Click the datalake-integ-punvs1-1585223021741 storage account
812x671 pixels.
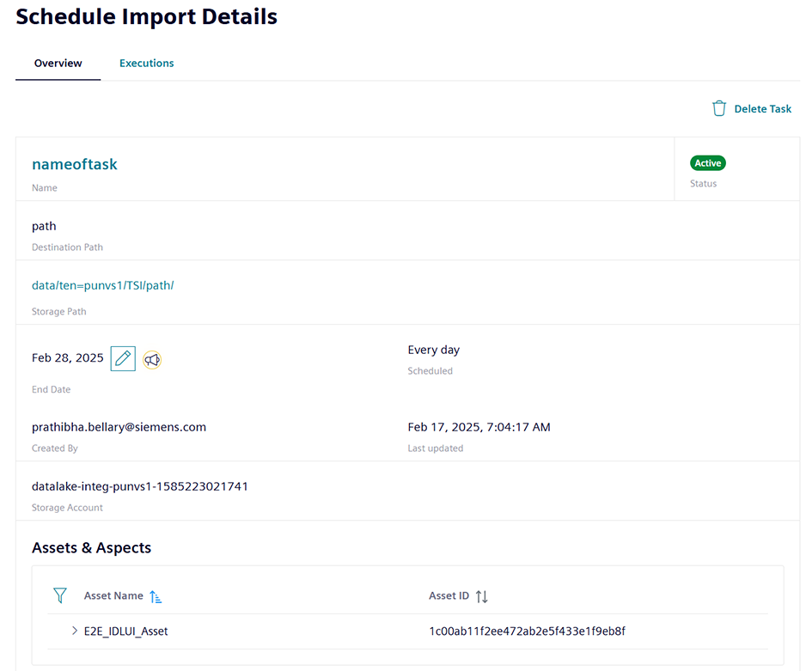point(140,486)
